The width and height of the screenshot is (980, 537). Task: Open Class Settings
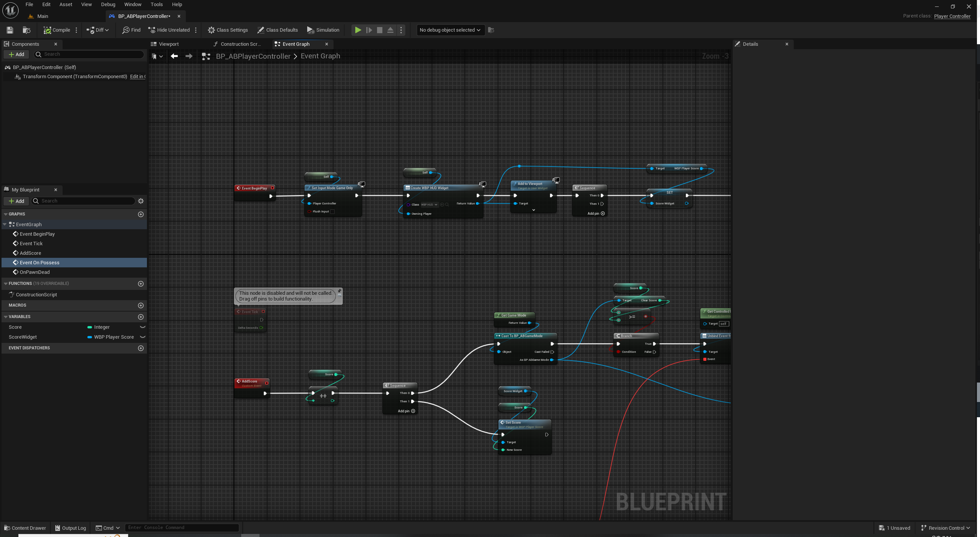pos(228,30)
